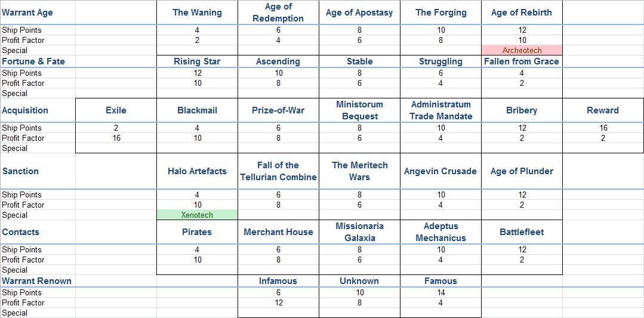
Task: Select the pink Archeotech highlighted cell
Action: [522, 51]
